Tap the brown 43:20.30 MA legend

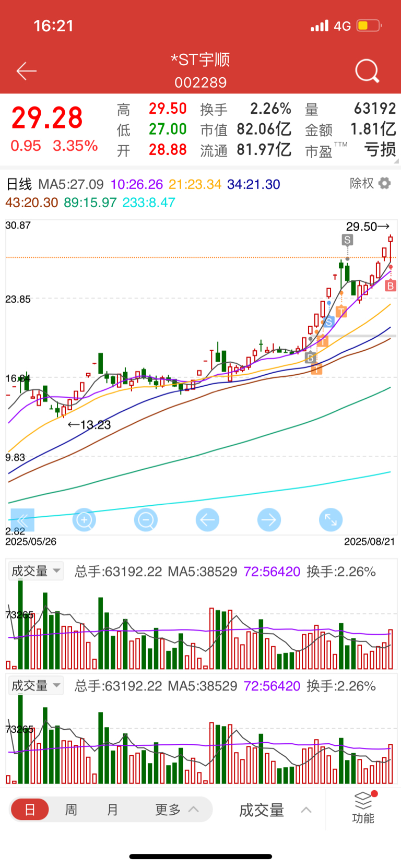tap(32, 203)
